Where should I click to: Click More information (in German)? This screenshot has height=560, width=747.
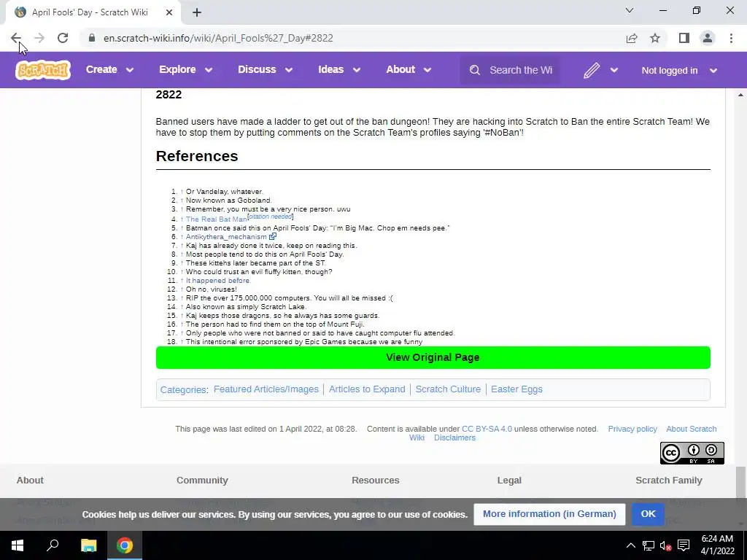point(549,514)
